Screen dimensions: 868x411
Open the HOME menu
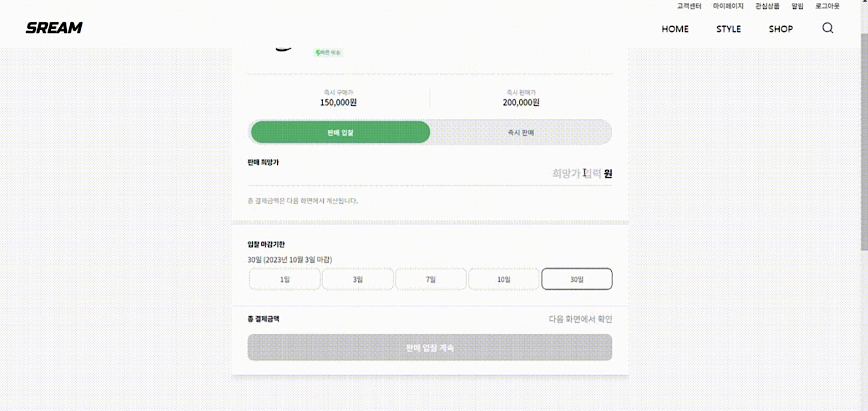[x=675, y=29]
